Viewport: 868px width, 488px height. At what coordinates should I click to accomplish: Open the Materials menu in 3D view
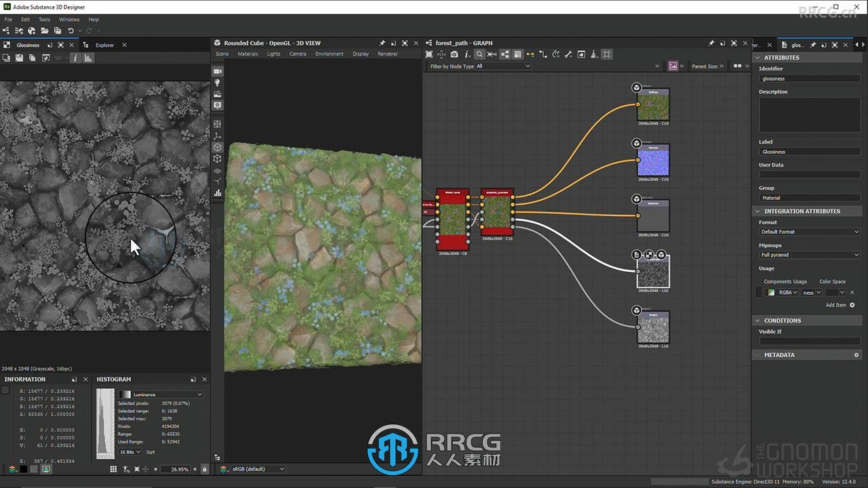(248, 54)
